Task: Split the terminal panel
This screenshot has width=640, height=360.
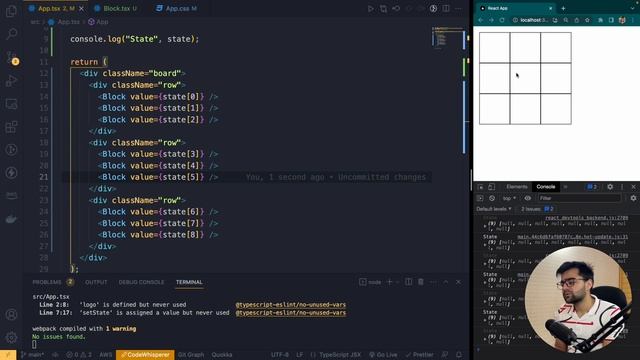Action: [408, 282]
